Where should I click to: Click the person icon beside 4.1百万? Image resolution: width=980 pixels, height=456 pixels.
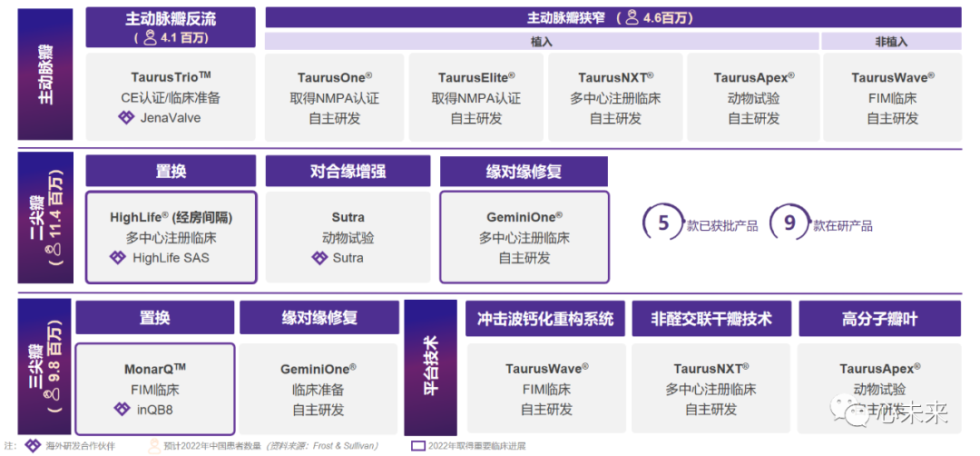(x=149, y=37)
